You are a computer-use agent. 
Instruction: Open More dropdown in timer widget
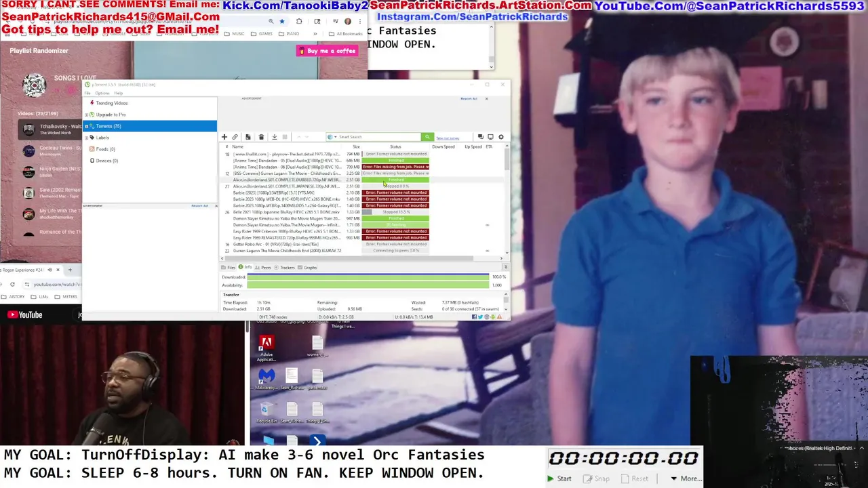point(686,479)
